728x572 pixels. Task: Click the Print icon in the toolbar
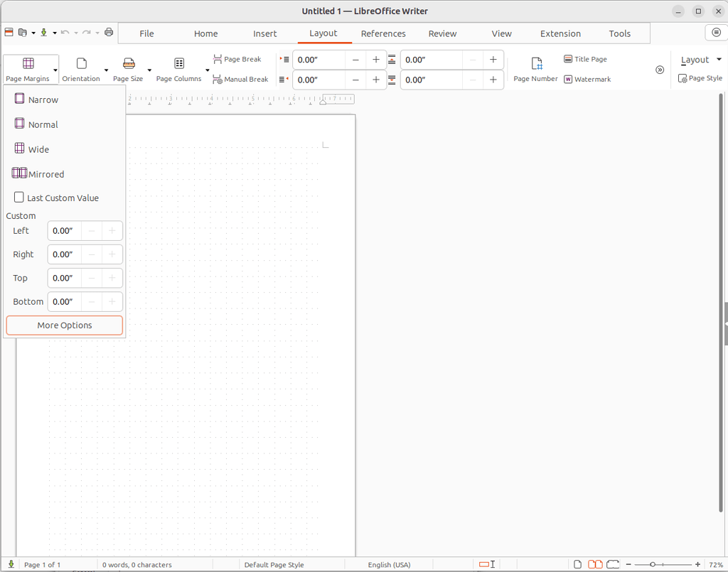[109, 32]
